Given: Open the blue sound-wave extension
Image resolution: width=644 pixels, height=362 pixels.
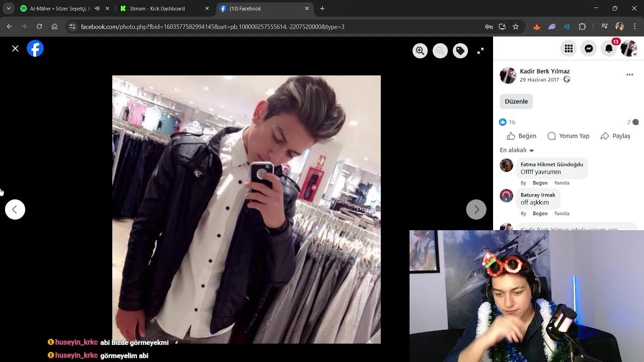Looking at the screenshot, I should [x=567, y=27].
